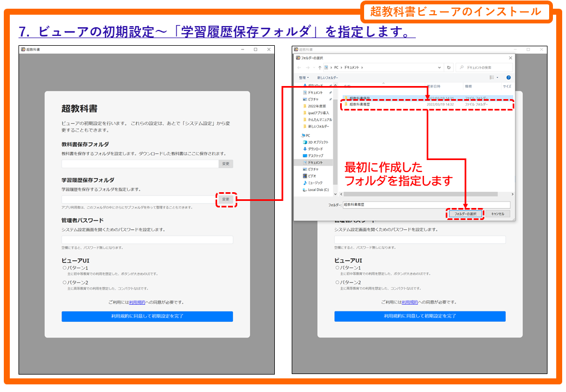Click horizontal scrollbar of the file list
566x392 pixels.
click(x=421, y=194)
